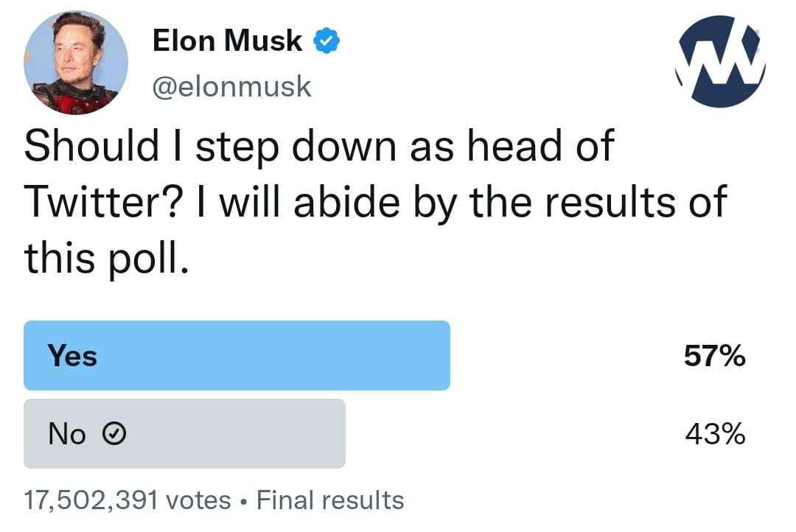796x532 pixels.
Task: Click the dark blue W logo
Action: [x=720, y=62]
